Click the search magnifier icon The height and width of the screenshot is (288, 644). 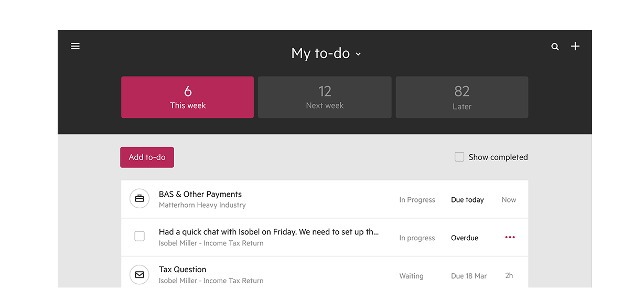tap(555, 47)
